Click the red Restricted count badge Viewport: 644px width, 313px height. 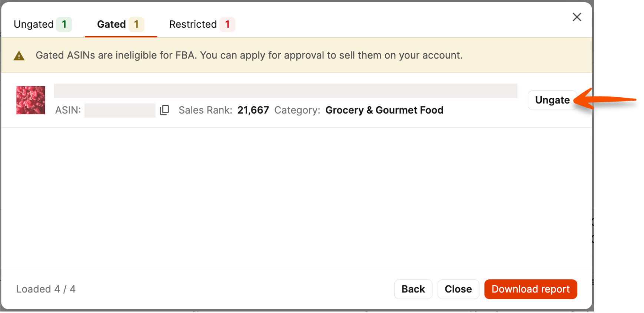(228, 24)
